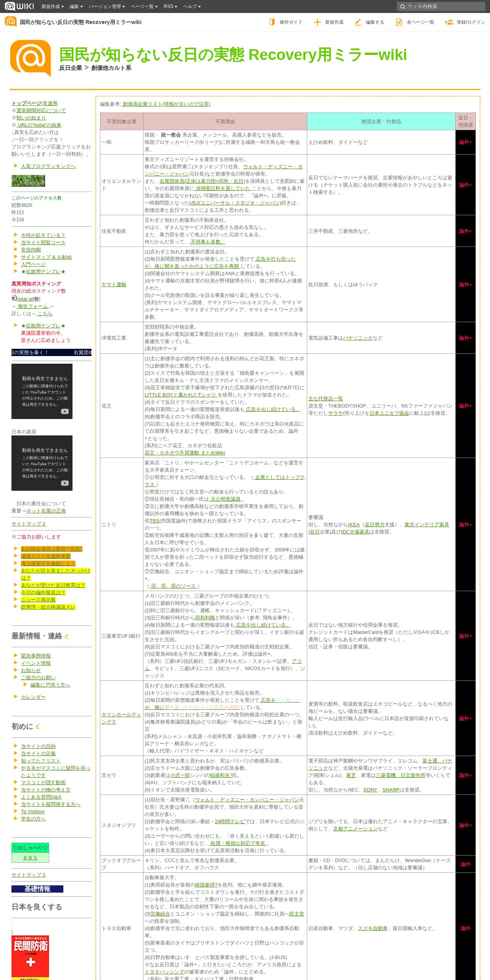This screenshot has height=980, width=490.
Task: Open the RSS dropdown menu
Action: coord(170,6)
